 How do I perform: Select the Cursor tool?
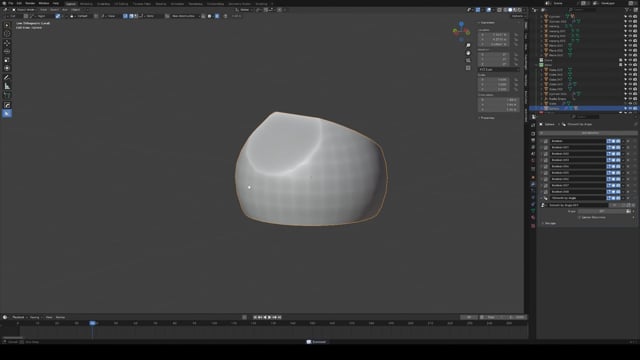7,34
